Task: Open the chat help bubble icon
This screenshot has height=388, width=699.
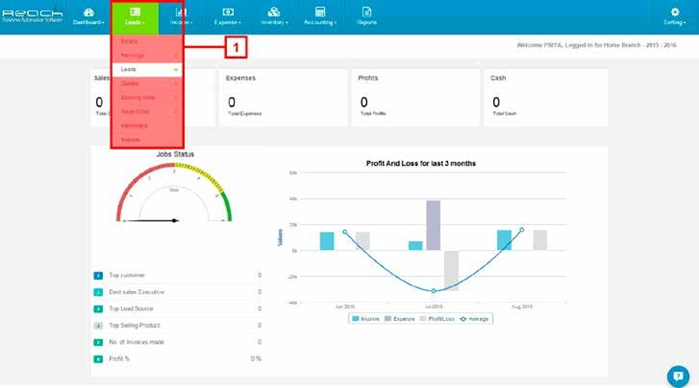Action: pyautogui.click(x=678, y=376)
